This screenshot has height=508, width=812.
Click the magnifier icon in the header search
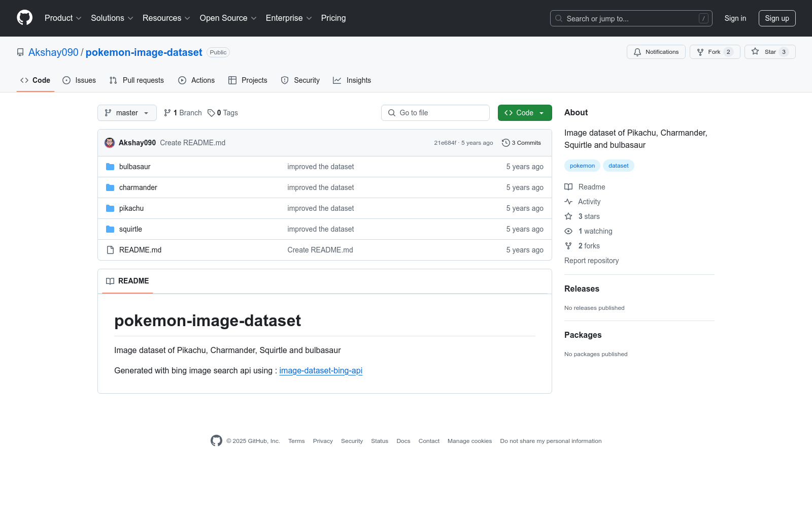(x=559, y=18)
